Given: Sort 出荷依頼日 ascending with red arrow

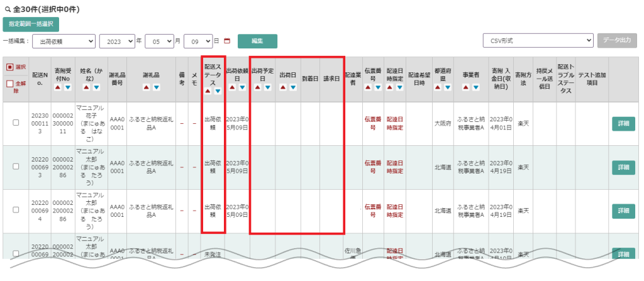Looking at the screenshot, I should (231, 87).
